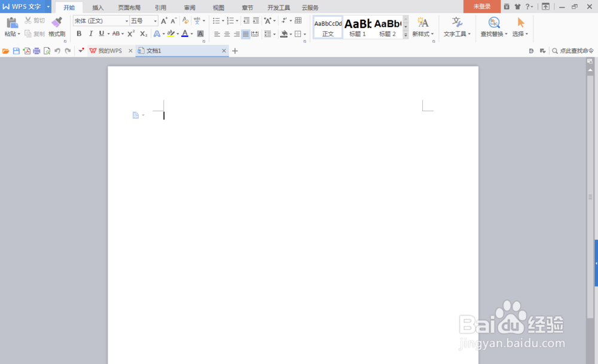
Task: Click the Format Painter (格式刷) brush icon
Action: tap(57, 23)
